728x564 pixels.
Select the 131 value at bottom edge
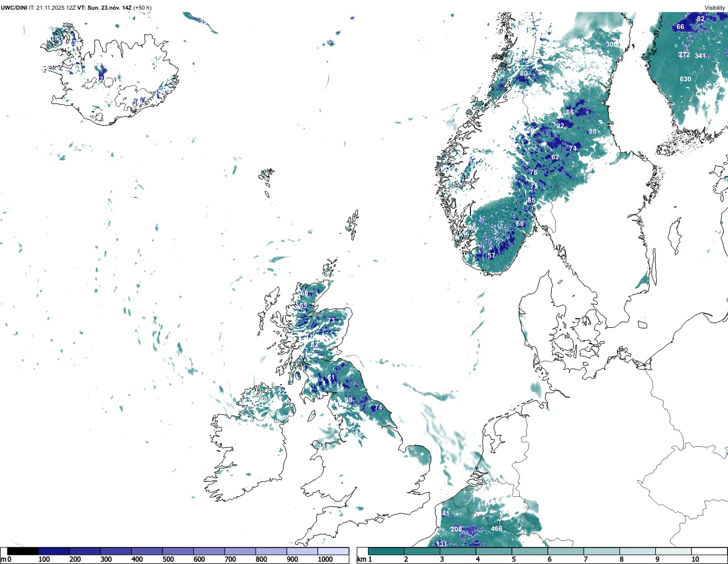(x=441, y=544)
